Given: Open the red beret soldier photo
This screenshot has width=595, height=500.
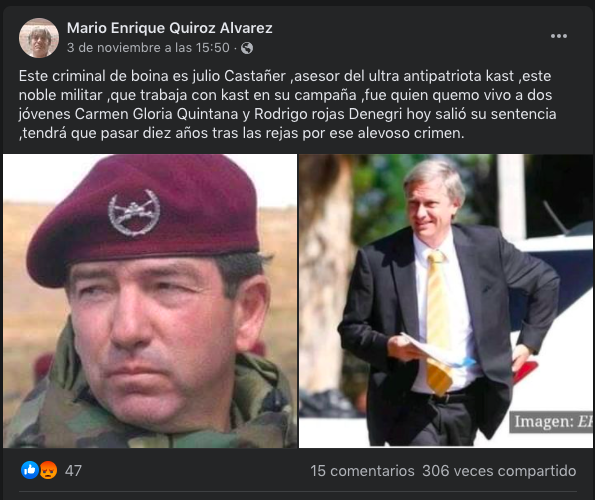Looking at the screenshot, I should (x=150, y=301).
